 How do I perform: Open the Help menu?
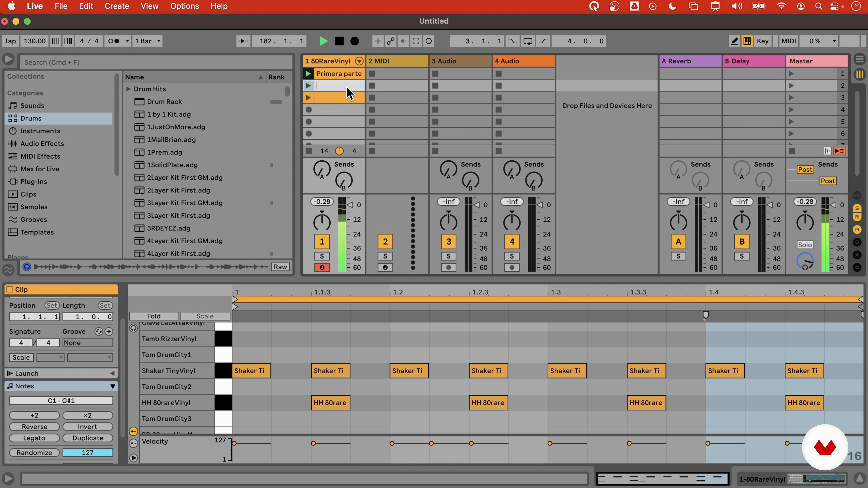pyautogui.click(x=219, y=6)
